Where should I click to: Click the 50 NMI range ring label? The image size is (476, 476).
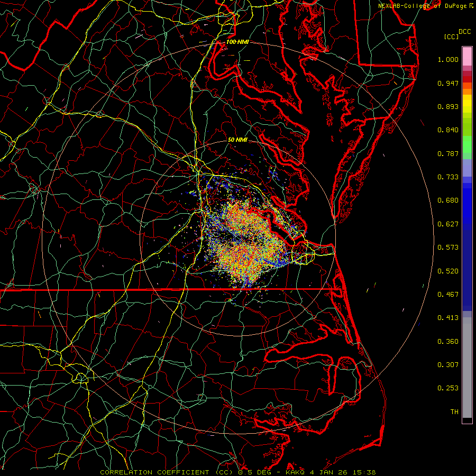(x=237, y=140)
